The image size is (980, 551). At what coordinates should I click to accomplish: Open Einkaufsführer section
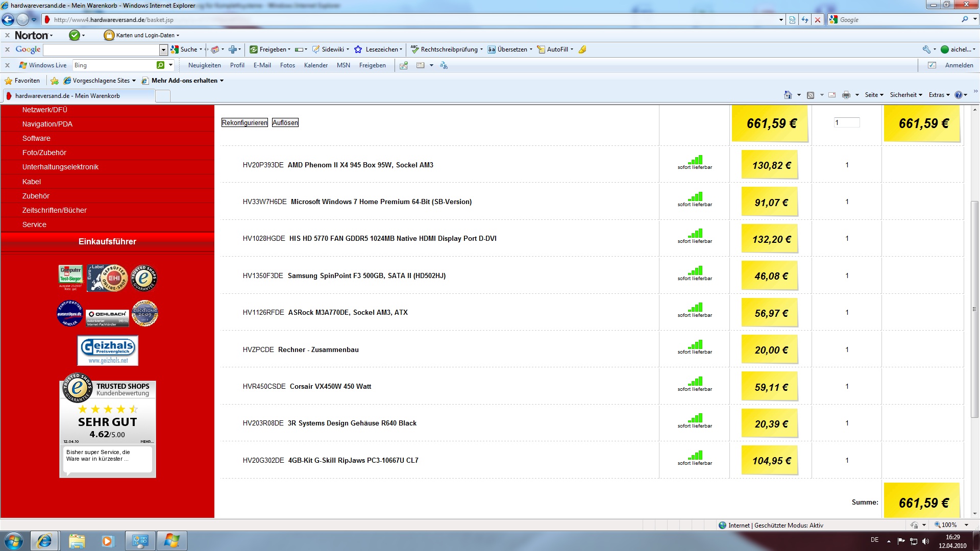pyautogui.click(x=108, y=242)
